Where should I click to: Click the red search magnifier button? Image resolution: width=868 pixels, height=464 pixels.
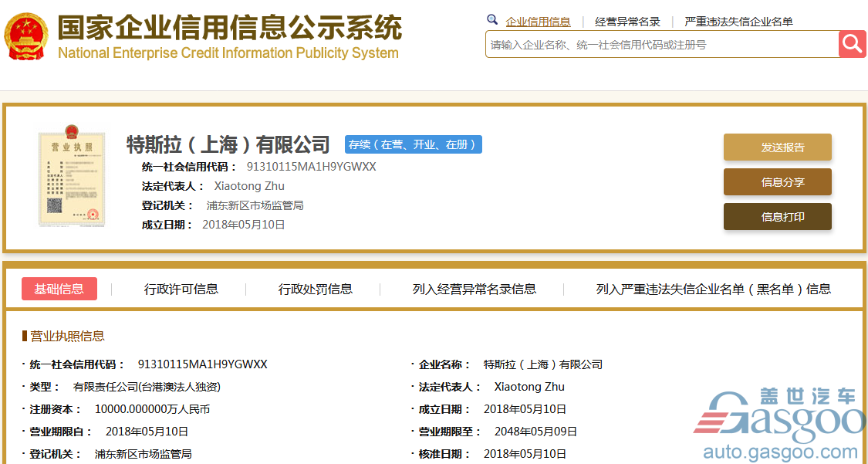pyautogui.click(x=852, y=44)
